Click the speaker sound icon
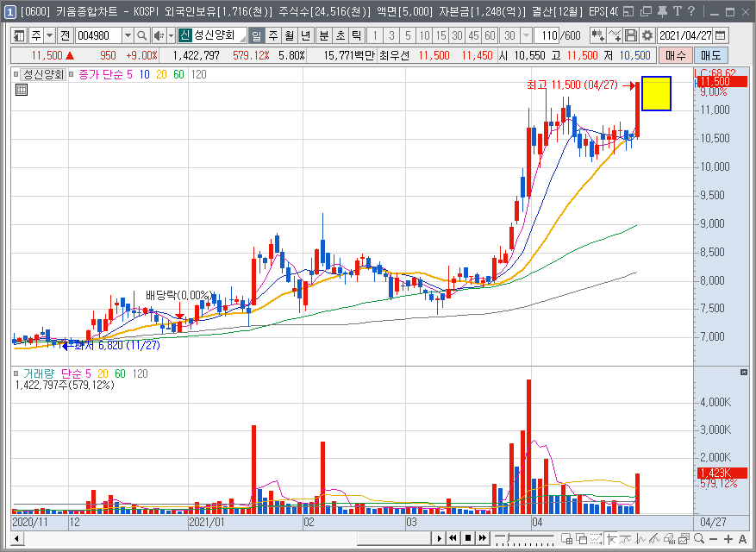This screenshot has height=552, width=756. [x=158, y=35]
